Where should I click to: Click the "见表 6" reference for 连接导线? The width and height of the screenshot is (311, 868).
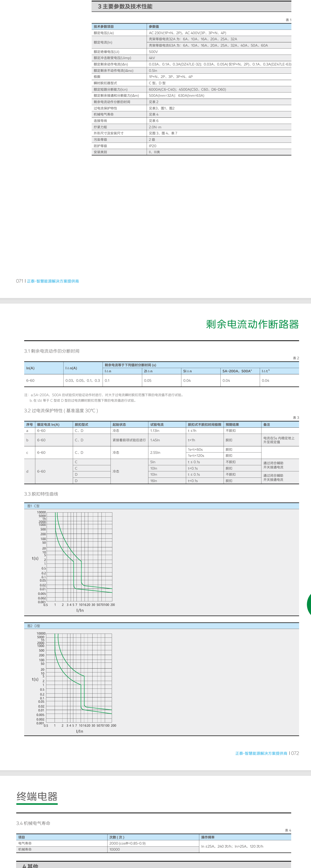[x=154, y=121]
